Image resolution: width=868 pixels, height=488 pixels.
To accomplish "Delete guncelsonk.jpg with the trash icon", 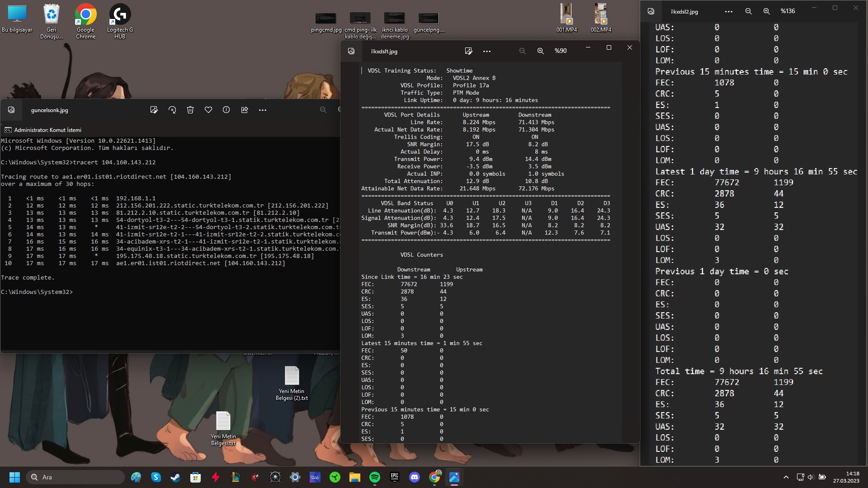I will click(x=190, y=110).
